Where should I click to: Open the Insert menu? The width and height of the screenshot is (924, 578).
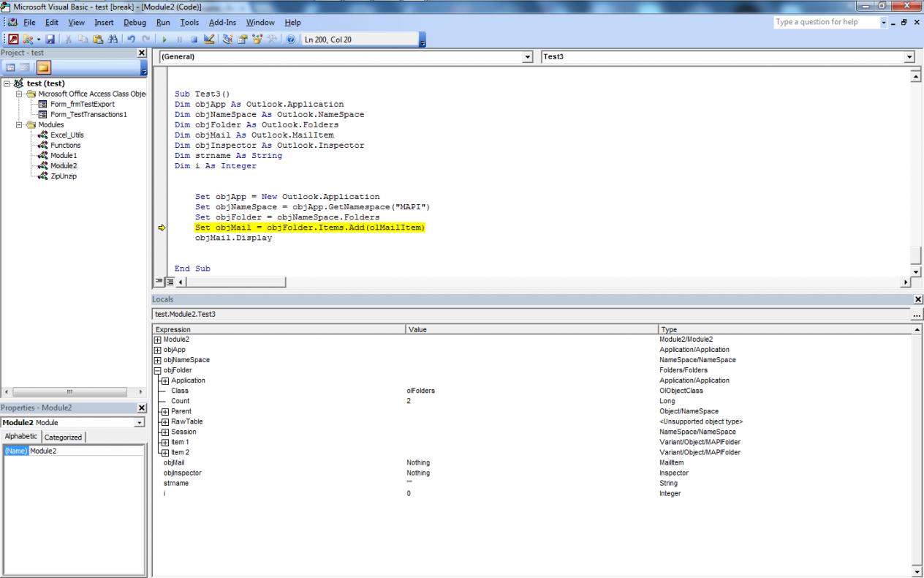(x=104, y=23)
